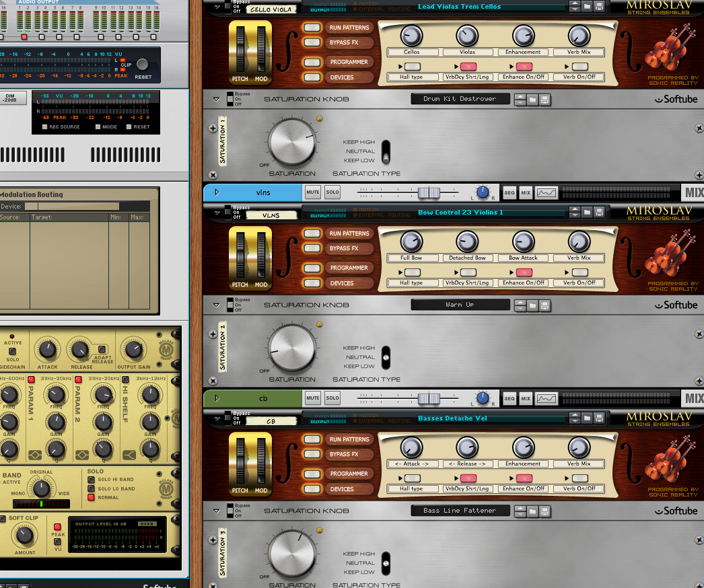Toggle Hall type on CB device
This screenshot has height=588, width=704.
[412, 478]
